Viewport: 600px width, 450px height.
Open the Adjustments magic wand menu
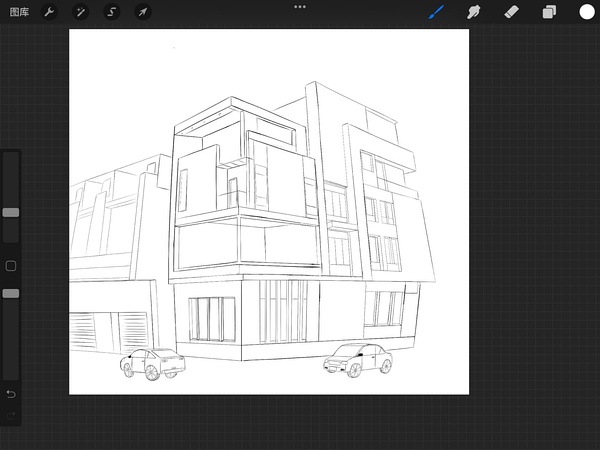click(80, 12)
